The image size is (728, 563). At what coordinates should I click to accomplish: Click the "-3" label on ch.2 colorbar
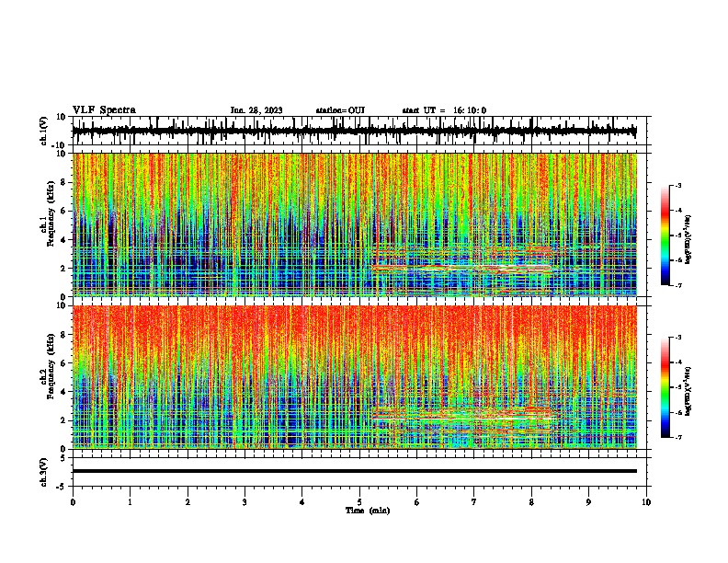click(678, 338)
